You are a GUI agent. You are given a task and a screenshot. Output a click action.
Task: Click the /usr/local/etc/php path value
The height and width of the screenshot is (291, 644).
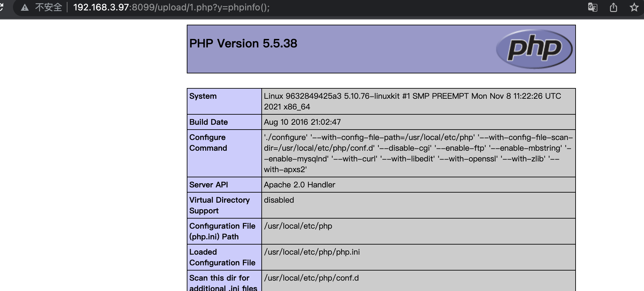coord(298,226)
